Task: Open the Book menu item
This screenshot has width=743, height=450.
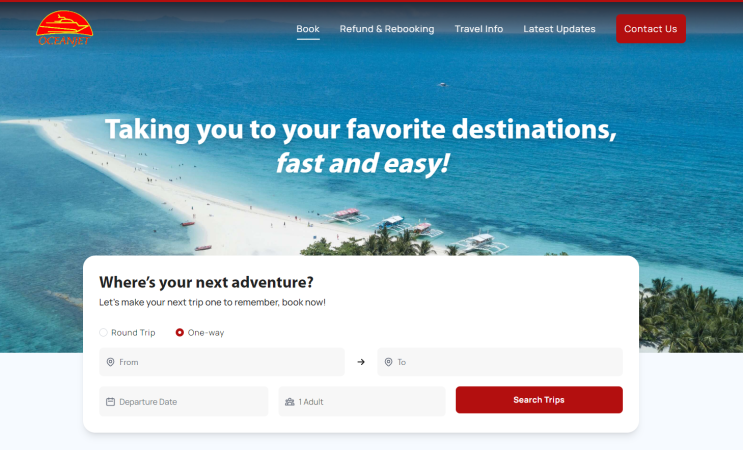Action: click(308, 29)
